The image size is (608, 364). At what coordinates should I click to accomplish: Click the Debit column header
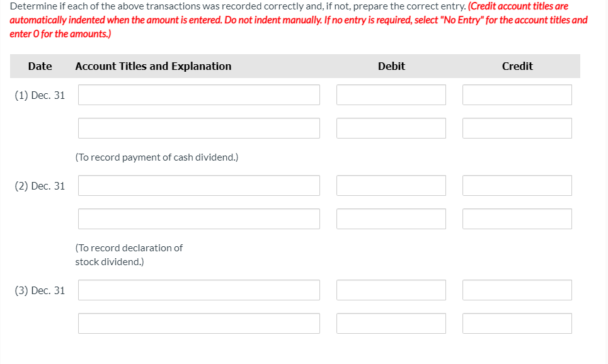(391, 65)
